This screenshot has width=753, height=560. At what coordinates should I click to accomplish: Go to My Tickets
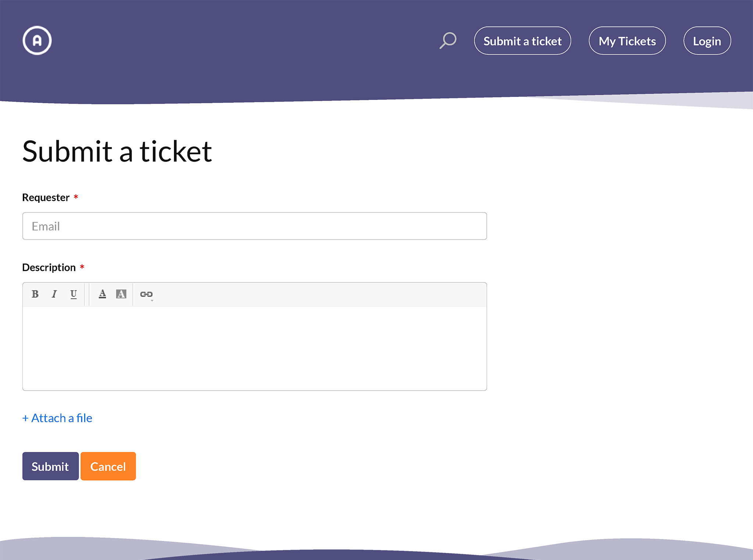coord(627,41)
